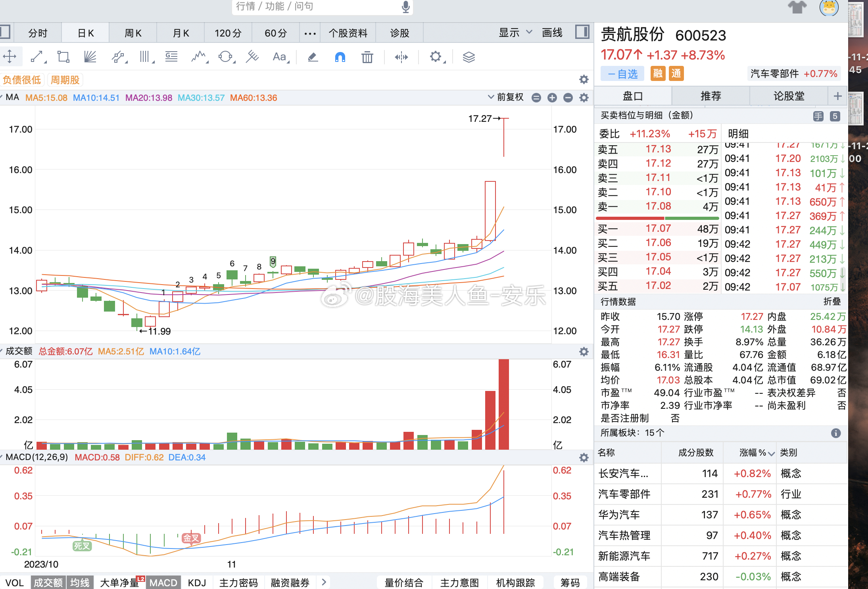Screen dimensions: 868x589
Task: Select the trend line drawing tool
Action: pos(37,56)
